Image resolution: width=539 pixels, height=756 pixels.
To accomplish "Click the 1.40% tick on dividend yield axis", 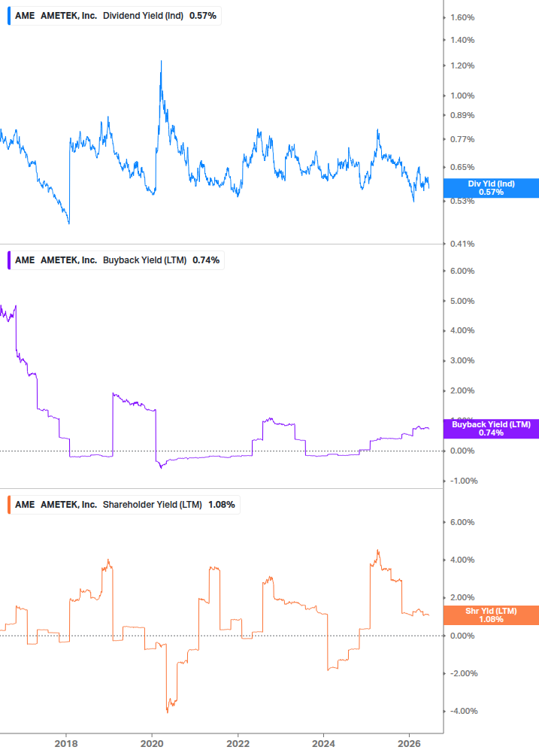I will (462, 41).
